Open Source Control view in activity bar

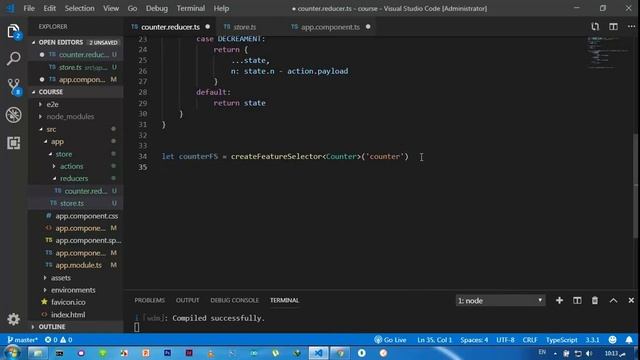pyautogui.click(x=13, y=87)
